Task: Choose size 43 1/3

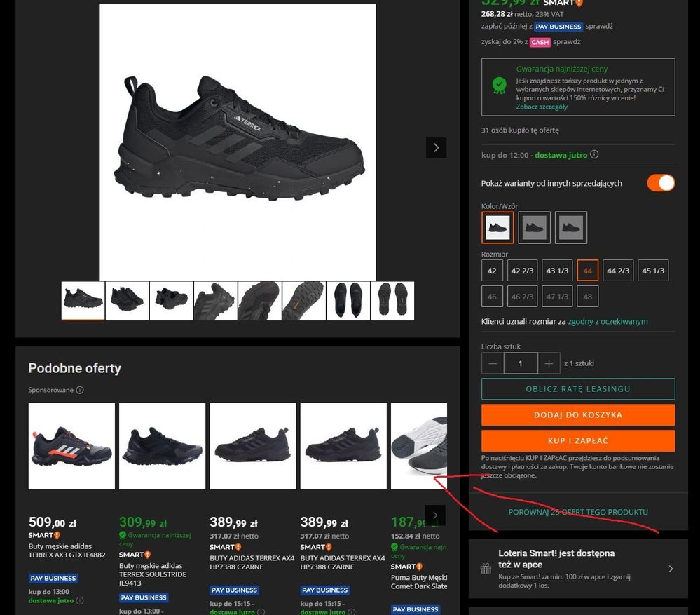Action: click(557, 271)
